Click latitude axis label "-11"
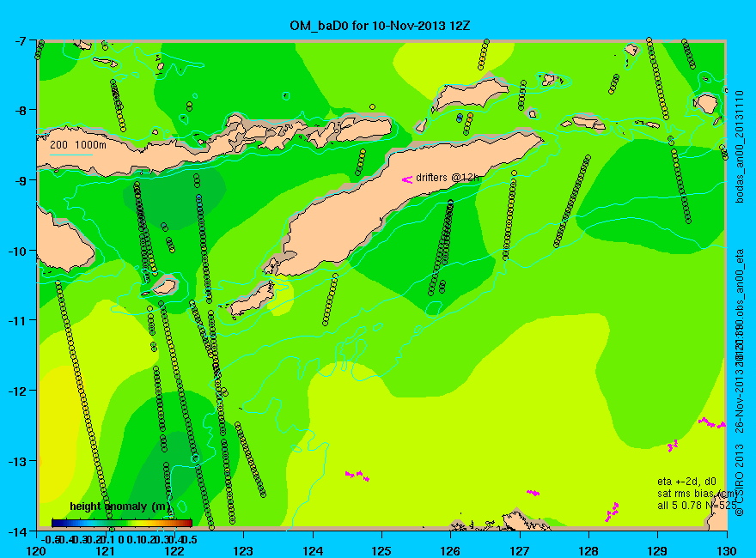This screenshot has height=558, width=756. [17, 320]
